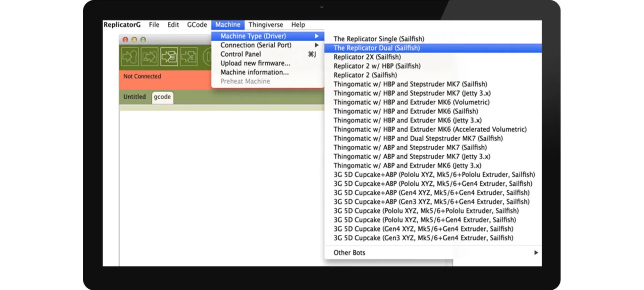Select 3G 5D Cupcake Gen4 XYZ, Gen4 Extruder
Image resolution: width=644 pixels, height=290 pixels.
pos(433,229)
